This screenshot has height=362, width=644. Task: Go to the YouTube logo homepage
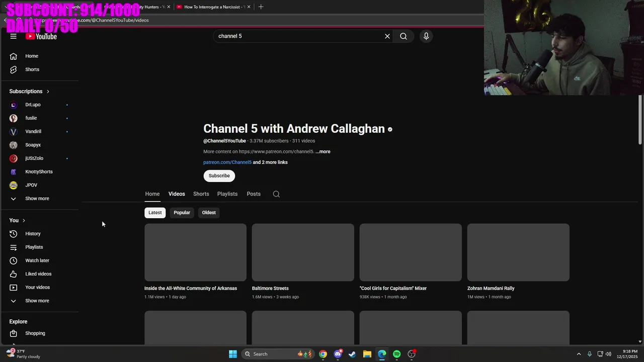pyautogui.click(x=41, y=36)
